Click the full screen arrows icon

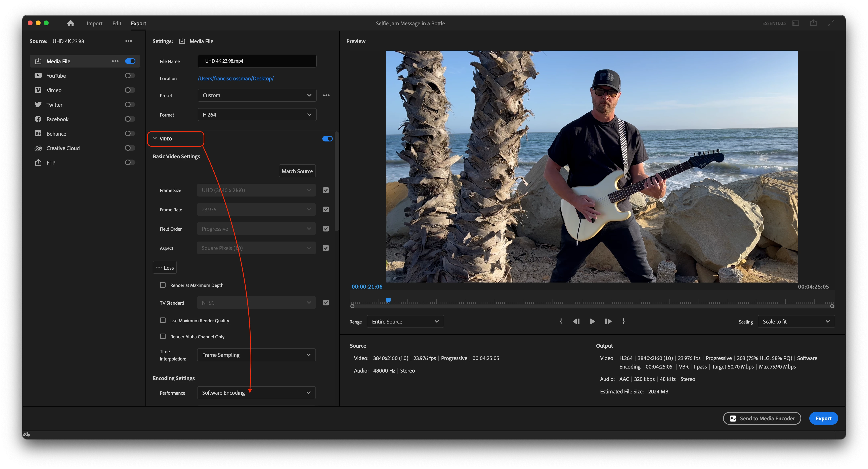pyautogui.click(x=831, y=23)
